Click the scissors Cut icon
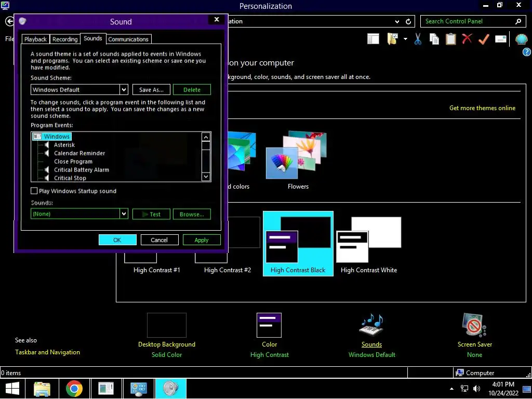The height and width of the screenshot is (399, 532). (x=418, y=39)
